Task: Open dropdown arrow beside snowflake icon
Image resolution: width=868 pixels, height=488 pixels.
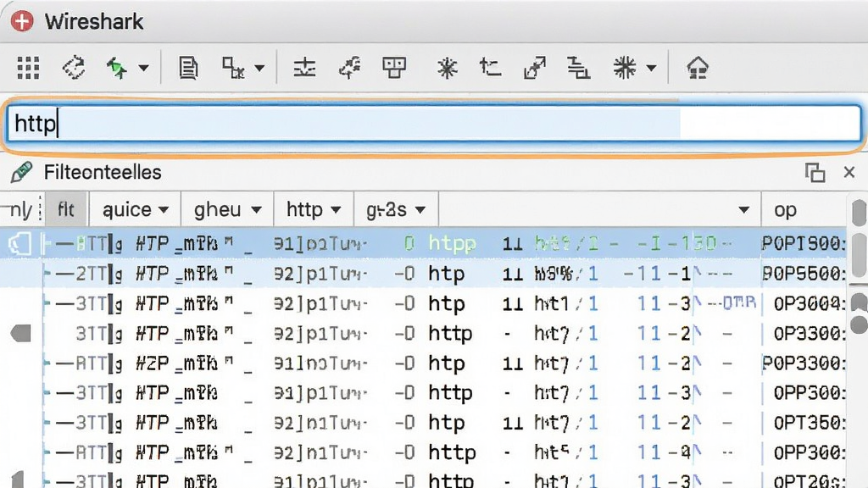Action: [652, 69]
